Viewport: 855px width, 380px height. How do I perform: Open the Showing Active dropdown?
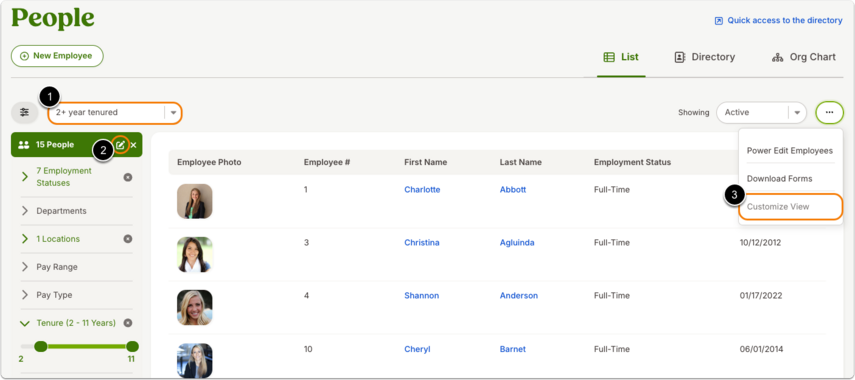coord(761,112)
